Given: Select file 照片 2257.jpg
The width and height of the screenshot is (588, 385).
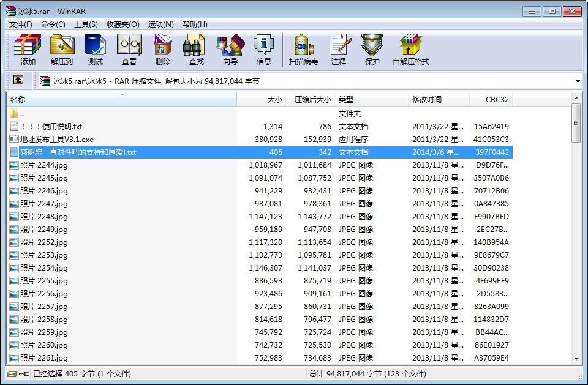Looking at the screenshot, I should (x=260, y=307).
